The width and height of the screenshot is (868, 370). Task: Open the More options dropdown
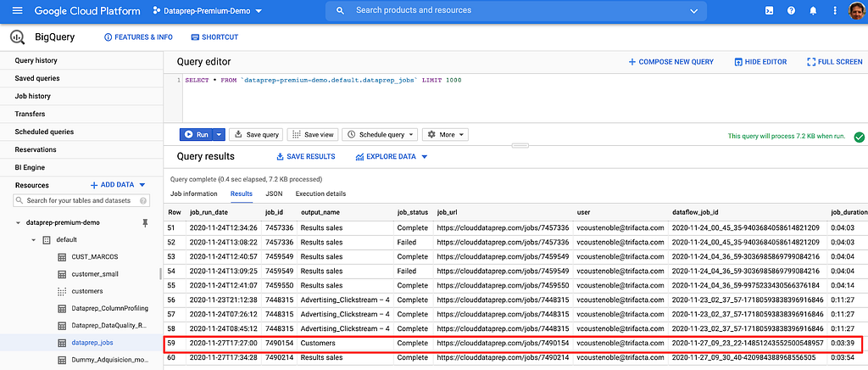(x=446, y=135)
